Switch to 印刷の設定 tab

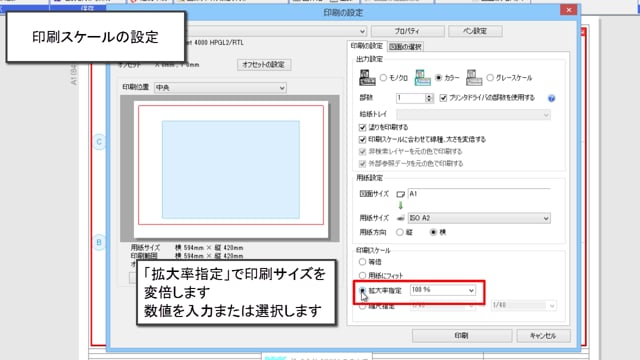pos(367,46)
